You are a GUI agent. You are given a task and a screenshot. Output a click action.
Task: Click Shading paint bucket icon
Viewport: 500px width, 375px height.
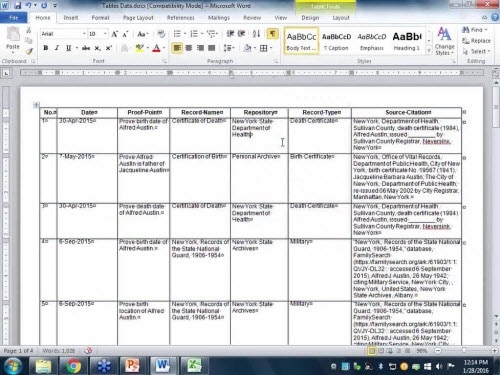click(x=247, y=48)
